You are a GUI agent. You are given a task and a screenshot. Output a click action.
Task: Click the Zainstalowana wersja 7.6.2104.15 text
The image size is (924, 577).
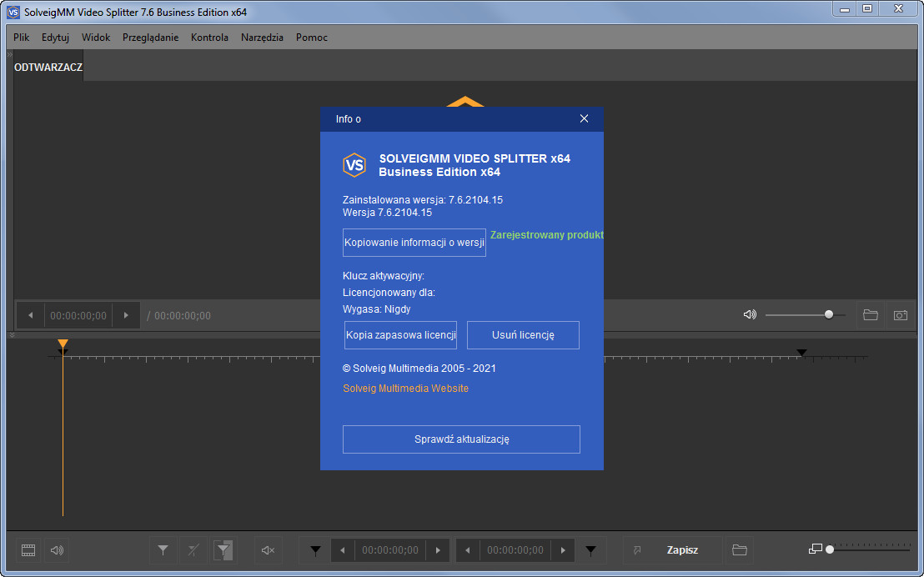pos(423,200)
